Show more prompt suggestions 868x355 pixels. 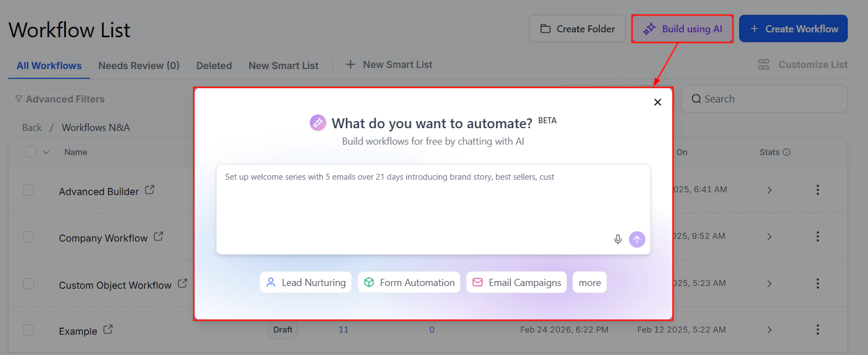[589, 283]
